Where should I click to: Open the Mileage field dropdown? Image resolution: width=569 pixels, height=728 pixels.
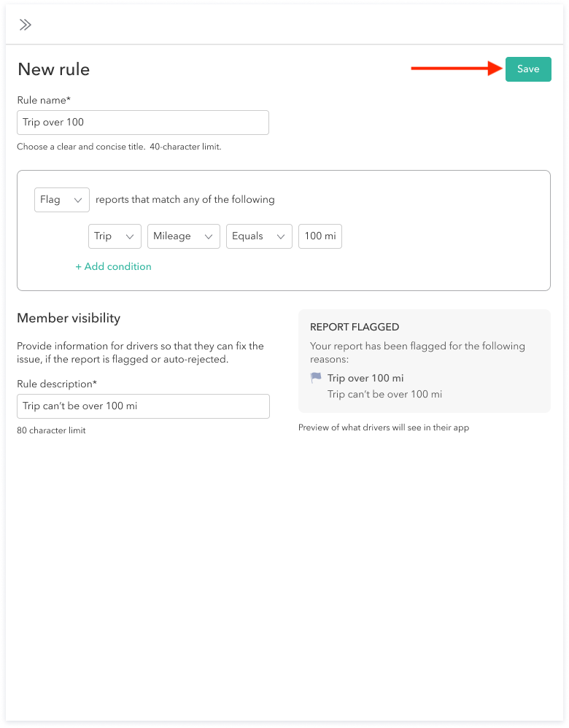click(184, 236)
